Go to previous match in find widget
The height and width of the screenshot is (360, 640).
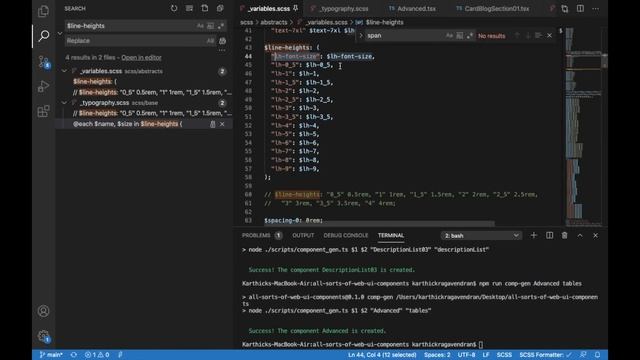517,36
